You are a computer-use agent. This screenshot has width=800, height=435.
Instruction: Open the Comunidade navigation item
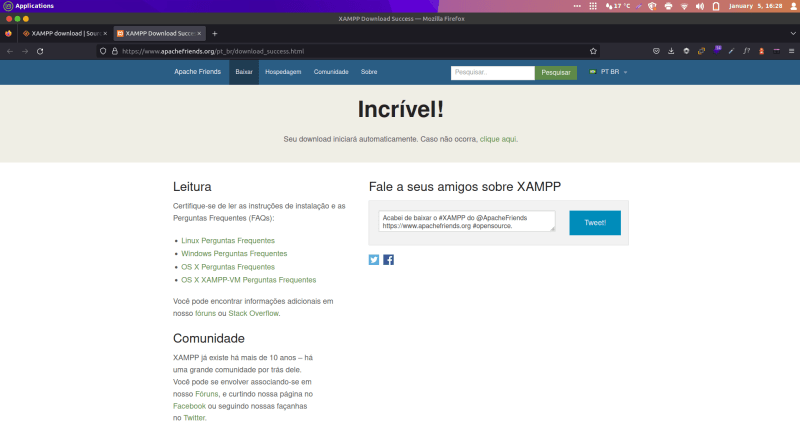coord(331,72)
